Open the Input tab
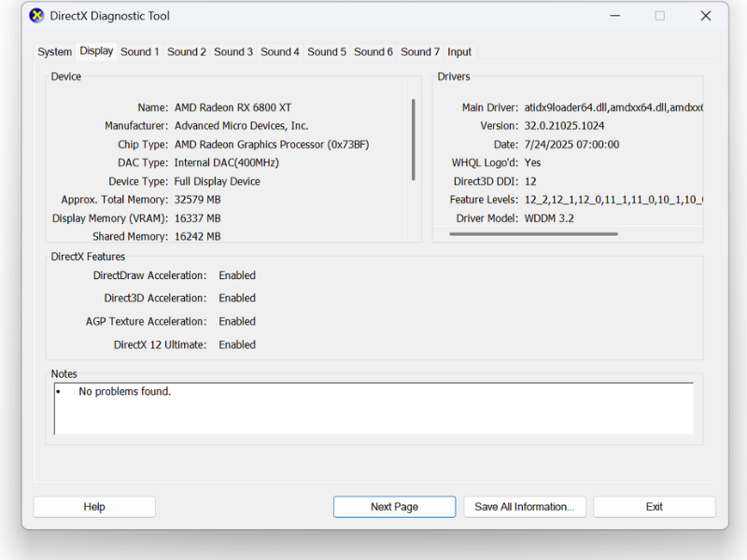The image size is (747, 560). [x=459, y=52]
